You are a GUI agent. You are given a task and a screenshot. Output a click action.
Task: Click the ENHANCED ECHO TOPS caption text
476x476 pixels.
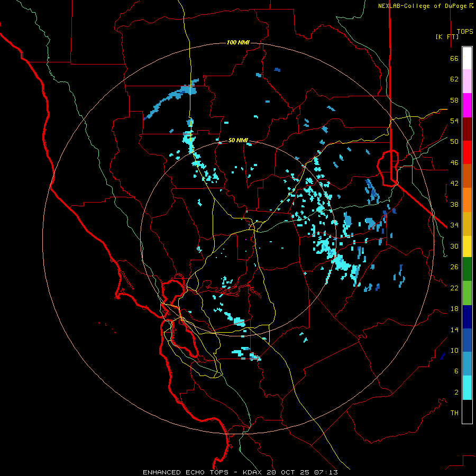(186, 472)
